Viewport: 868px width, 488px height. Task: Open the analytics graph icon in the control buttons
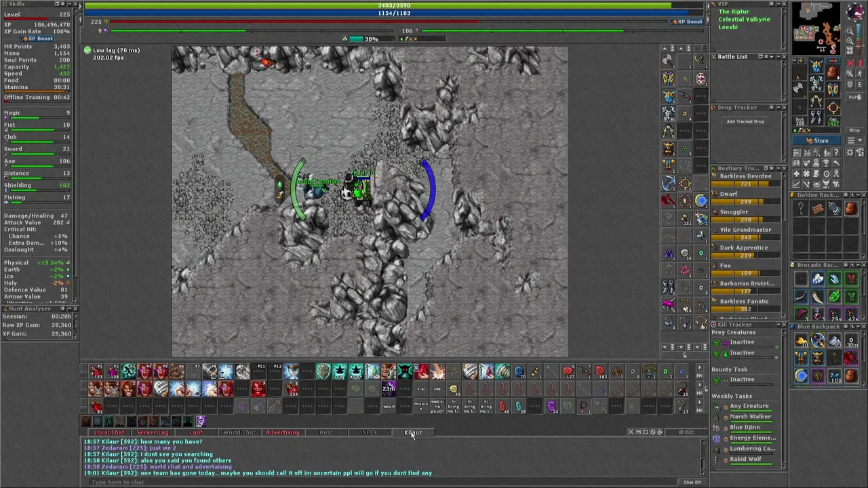tap(797, 184)
